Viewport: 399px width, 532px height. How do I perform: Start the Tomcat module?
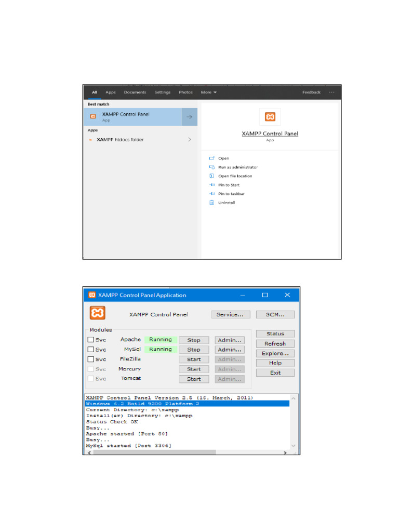[194, 379]
